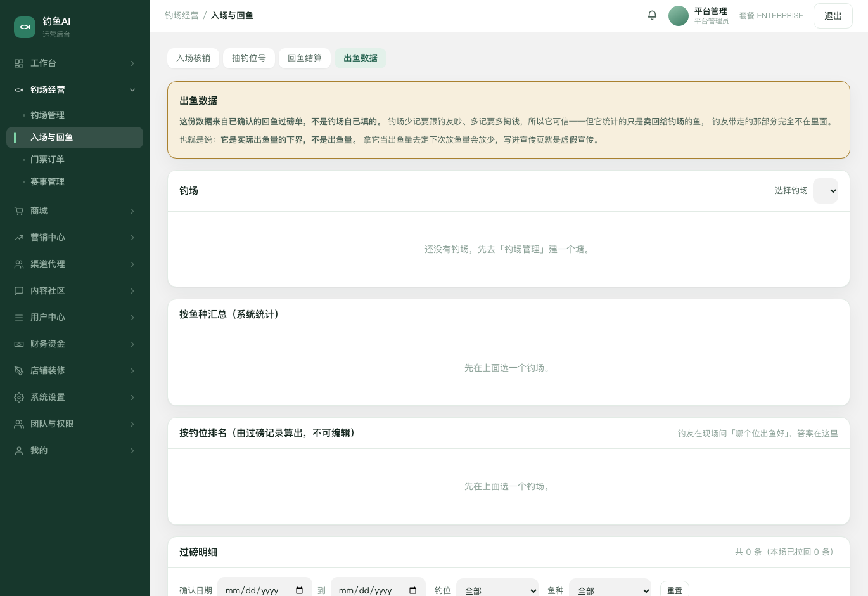This screenshot has height=596, width=868.
Task: Open the notification bell icon
Action: tap(652, 15)
